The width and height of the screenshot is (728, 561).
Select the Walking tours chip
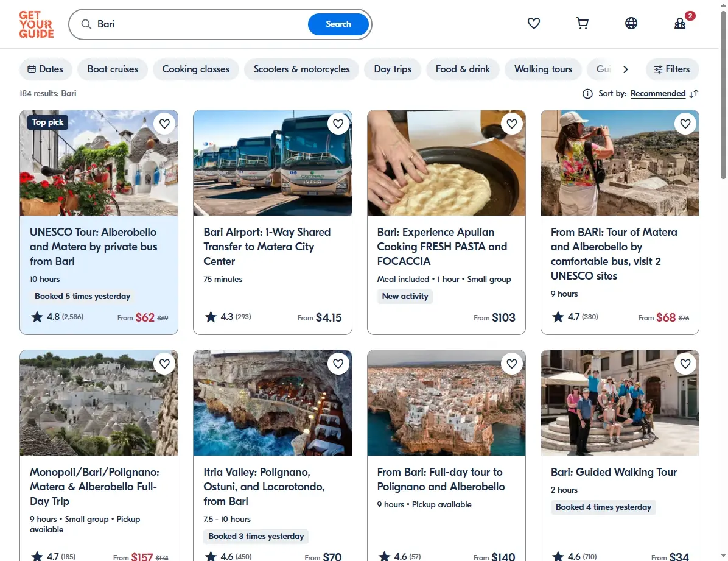pyautogui.click(x=543, y=69)
